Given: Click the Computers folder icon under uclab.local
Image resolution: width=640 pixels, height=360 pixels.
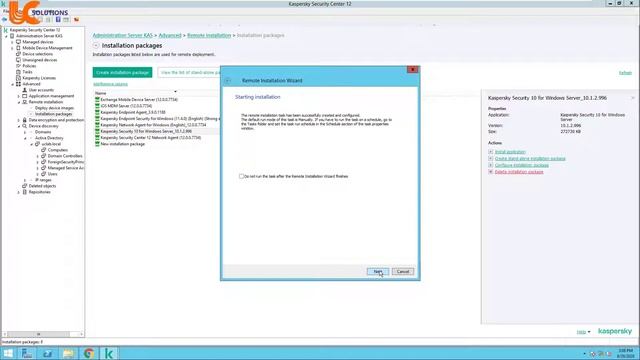Looking at the screenshot, I should (44, 150).
